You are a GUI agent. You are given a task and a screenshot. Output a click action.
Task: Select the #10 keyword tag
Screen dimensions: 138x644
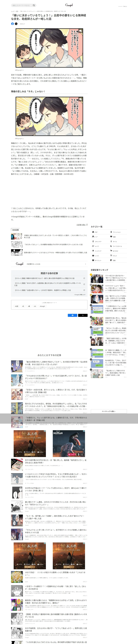pos(35,306)
